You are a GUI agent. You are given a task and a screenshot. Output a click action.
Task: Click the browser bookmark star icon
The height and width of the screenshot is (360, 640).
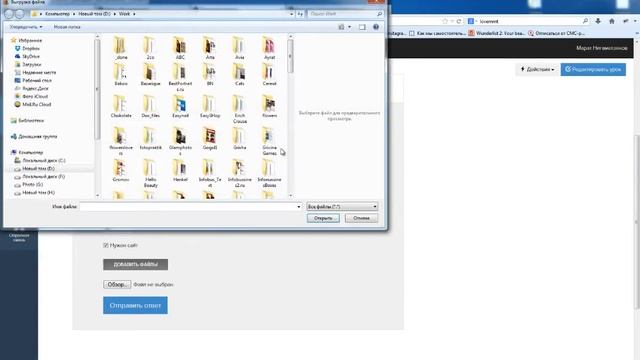445,21
